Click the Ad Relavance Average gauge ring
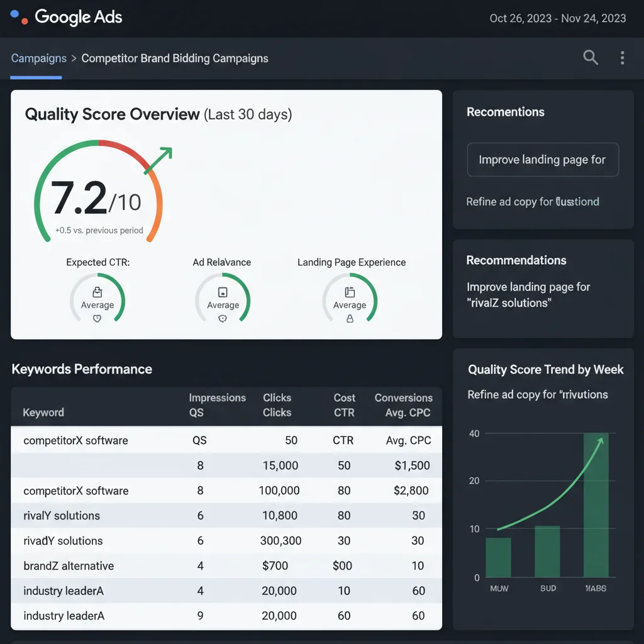644x644 pixels. coord(223,297)
